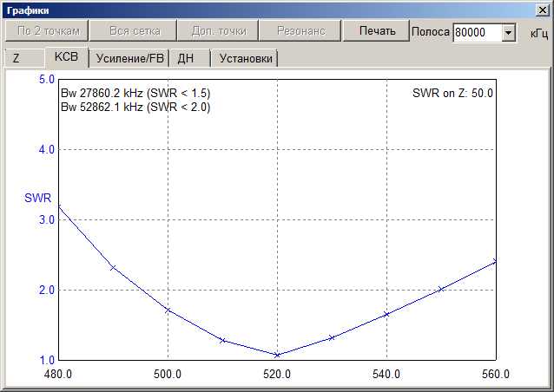Switch to the ДН tab
Image resolution: width=554 pixels, height=392 pixels.
186,59
